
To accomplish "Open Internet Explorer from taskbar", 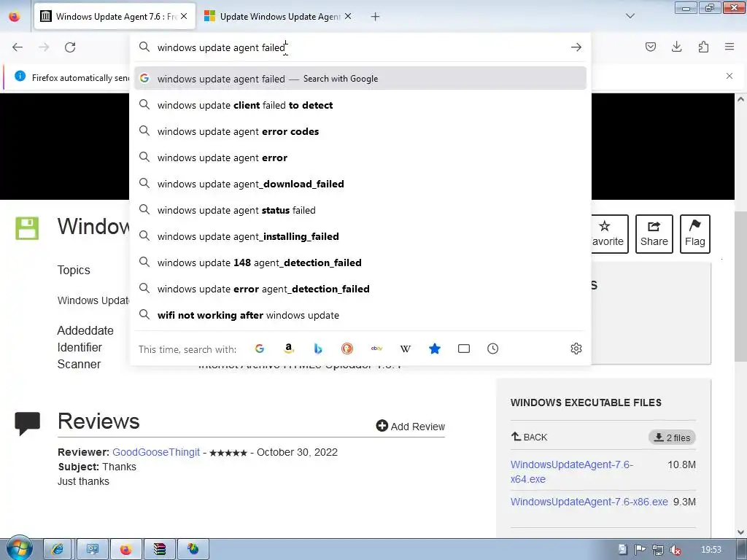I will pyautogui.click(x=57, y=550).
